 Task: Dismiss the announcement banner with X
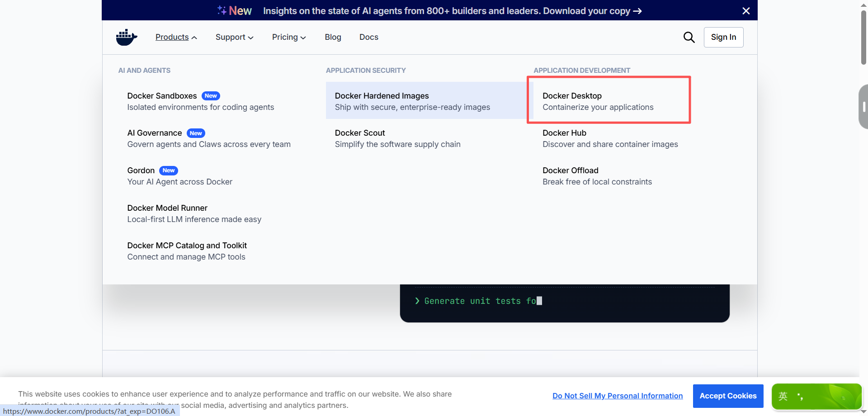point(746,11)
